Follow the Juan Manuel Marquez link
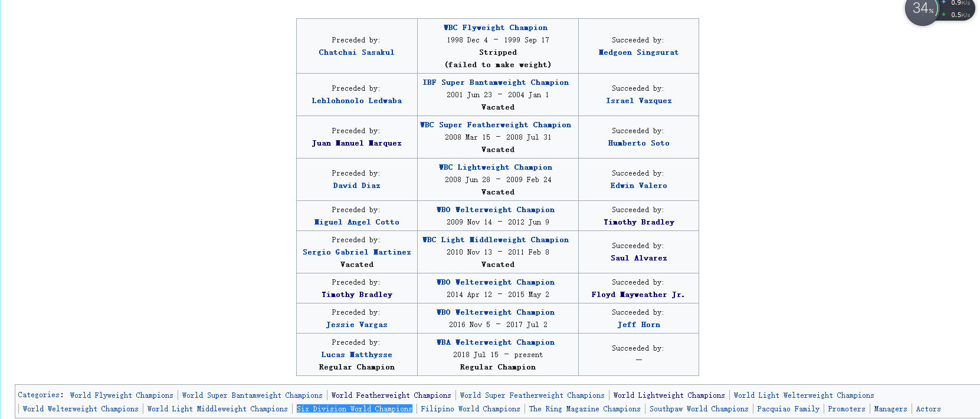Image resolution: width=980 pixels, height=419 pixels. pyautogui.click(x=356, y=143)
